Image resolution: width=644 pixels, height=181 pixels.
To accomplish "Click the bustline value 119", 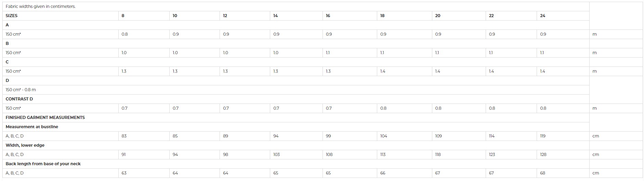I will [543, 136].
